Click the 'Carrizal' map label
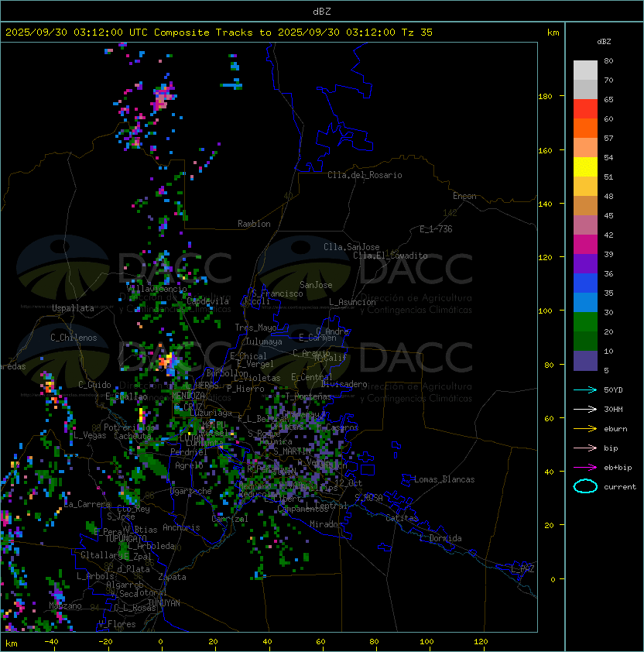Image resolution: width=644 pixels, height=652 pixels. (x=230, y=519)
